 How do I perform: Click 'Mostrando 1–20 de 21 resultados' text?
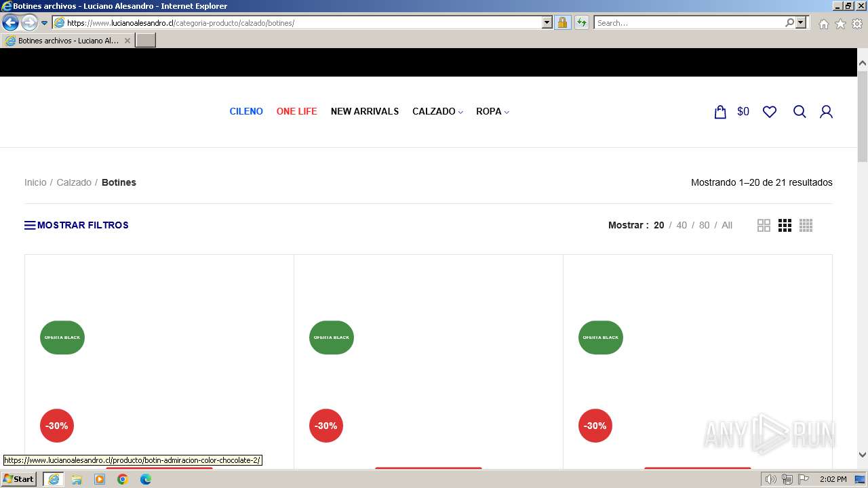tap(762, 182)
